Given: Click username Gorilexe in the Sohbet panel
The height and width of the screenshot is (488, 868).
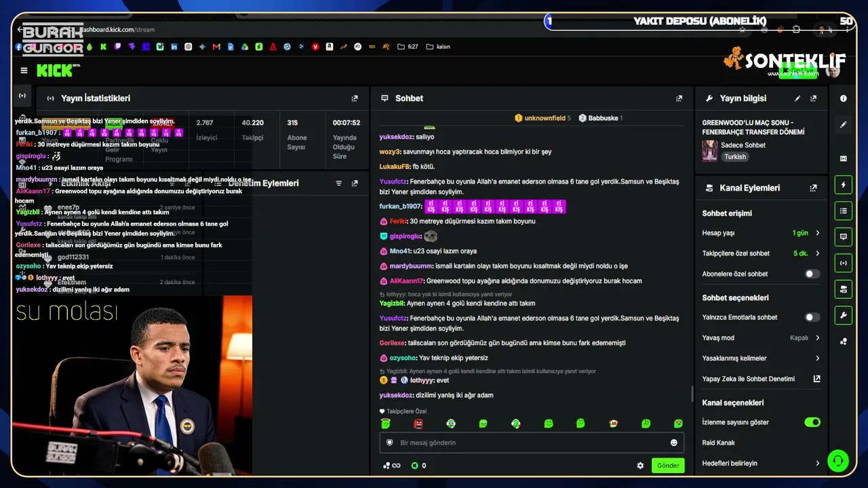Looking at the screenshot, I should tap(392, 343).
